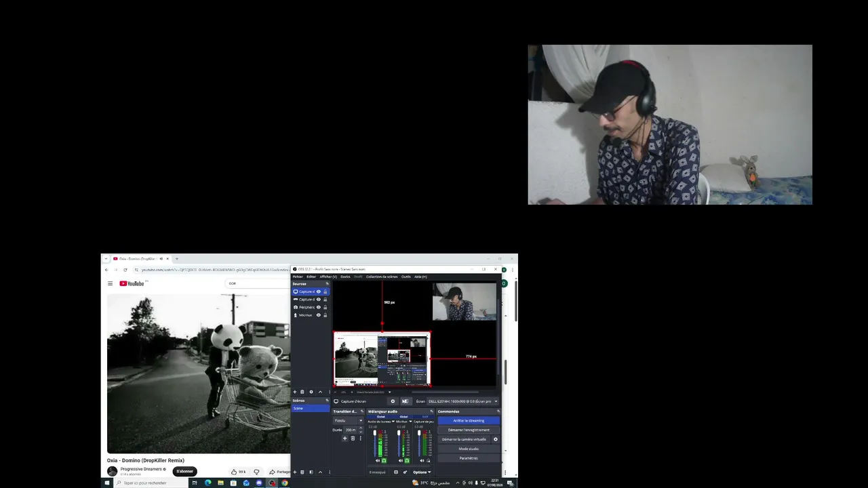
Task: Mute the Audio du bureau channel
Action: pos(378,461)
